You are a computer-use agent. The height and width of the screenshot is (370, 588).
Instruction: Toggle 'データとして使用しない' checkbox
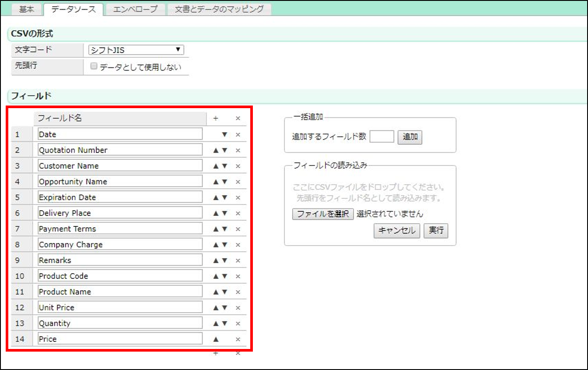pyautogui.click(x=94, y=67)
